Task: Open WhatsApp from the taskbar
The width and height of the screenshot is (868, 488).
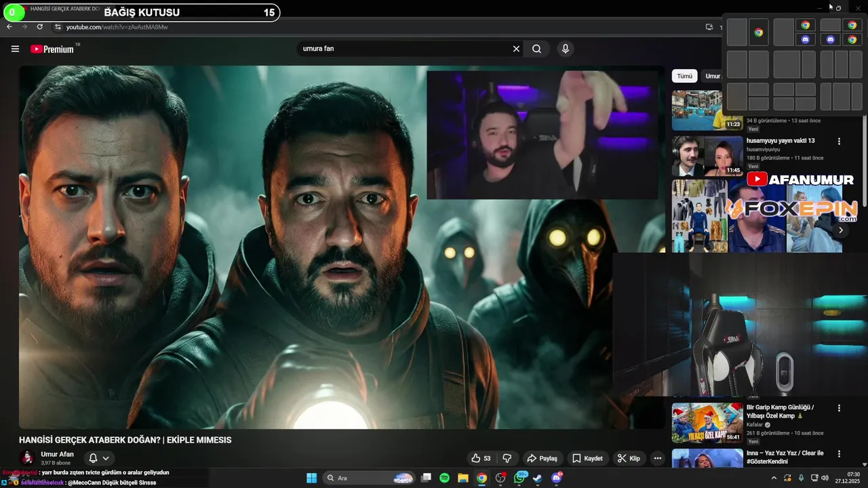Action: (519, 478)
